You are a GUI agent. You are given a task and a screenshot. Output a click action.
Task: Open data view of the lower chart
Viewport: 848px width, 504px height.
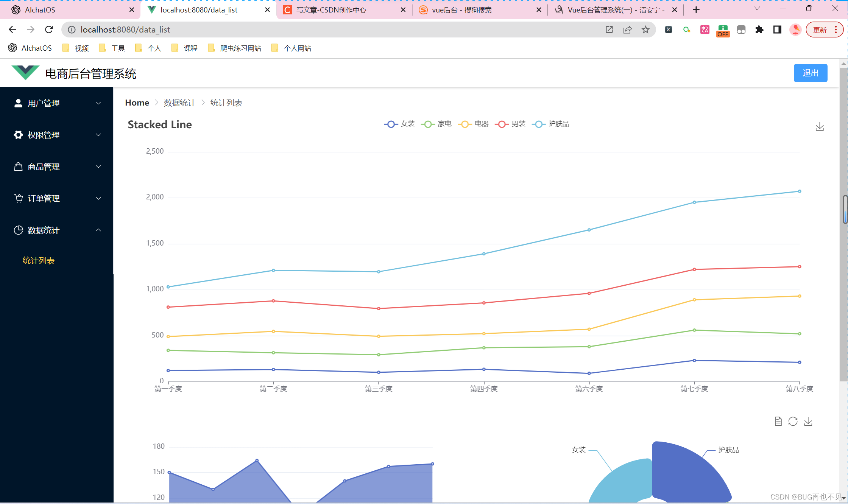778,421
